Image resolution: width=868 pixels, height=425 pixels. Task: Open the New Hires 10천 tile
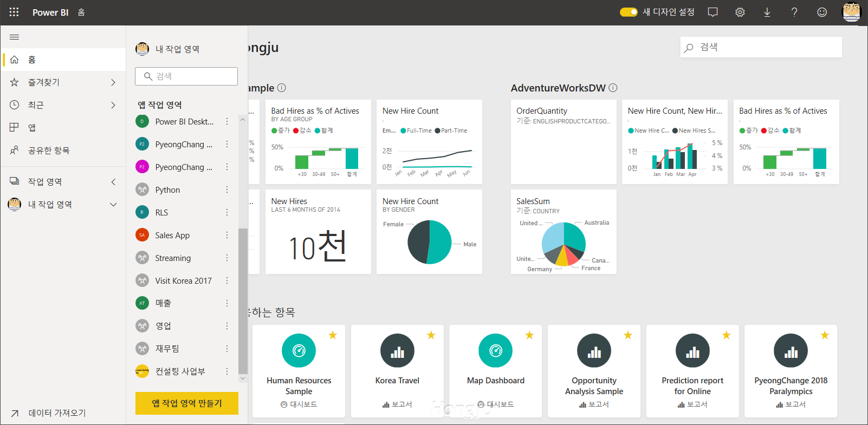[x=318, y=232]
